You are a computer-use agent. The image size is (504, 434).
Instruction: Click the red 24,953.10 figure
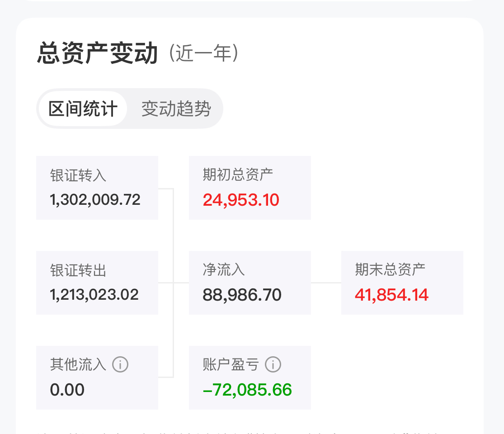[241, 199]
